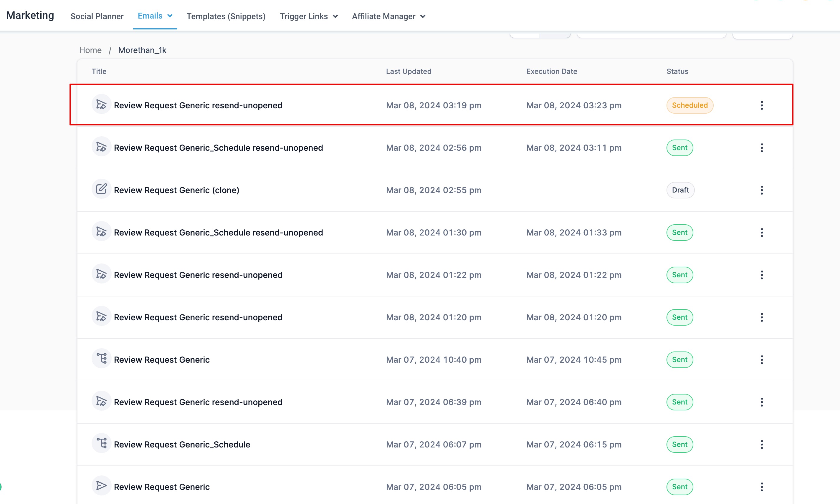Expand Trigger Links dropdown menu

pos(308,16)
